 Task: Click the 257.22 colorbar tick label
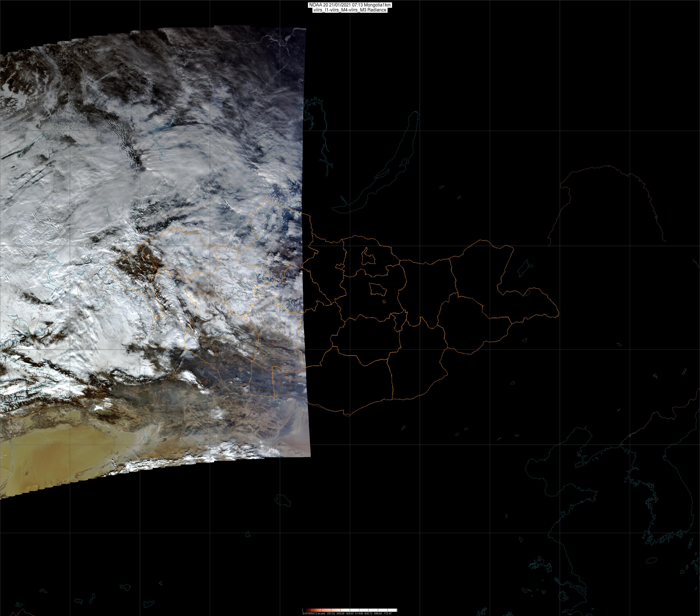(331, 614)
